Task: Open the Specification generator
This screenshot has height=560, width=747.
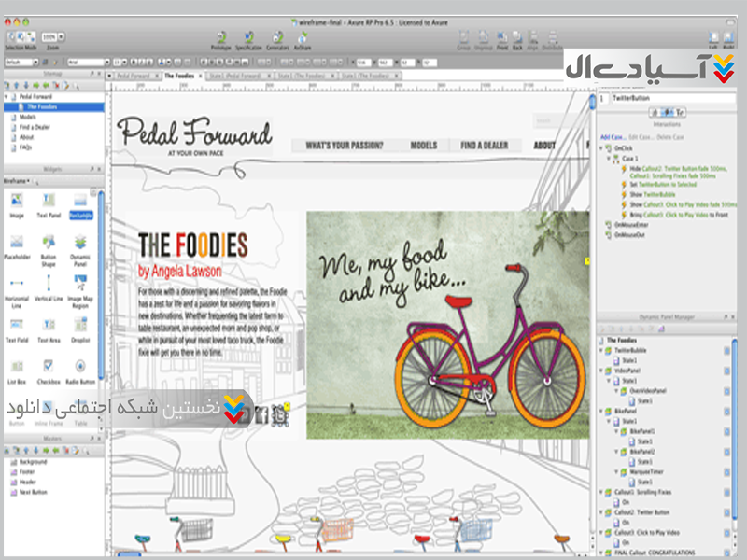Action: 248,39
